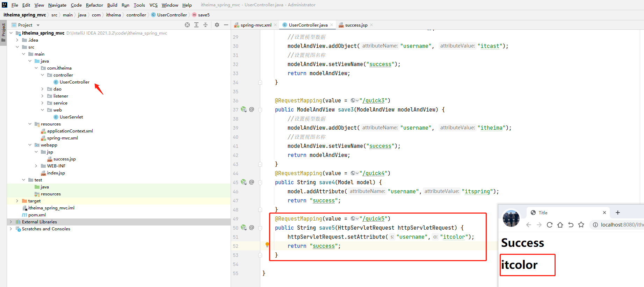Switch to success.jsp editor tab
The height and width of the screenshot is (287, 644).
[356, 25]
